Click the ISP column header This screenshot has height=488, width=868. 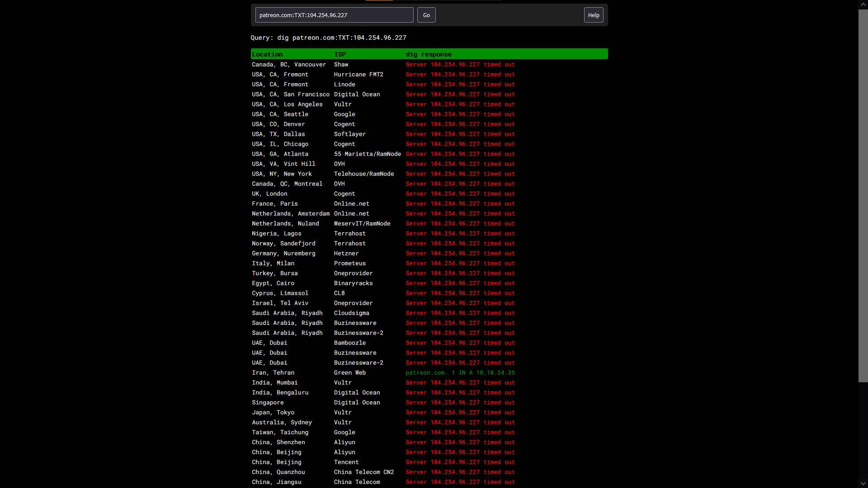[340, 54]
